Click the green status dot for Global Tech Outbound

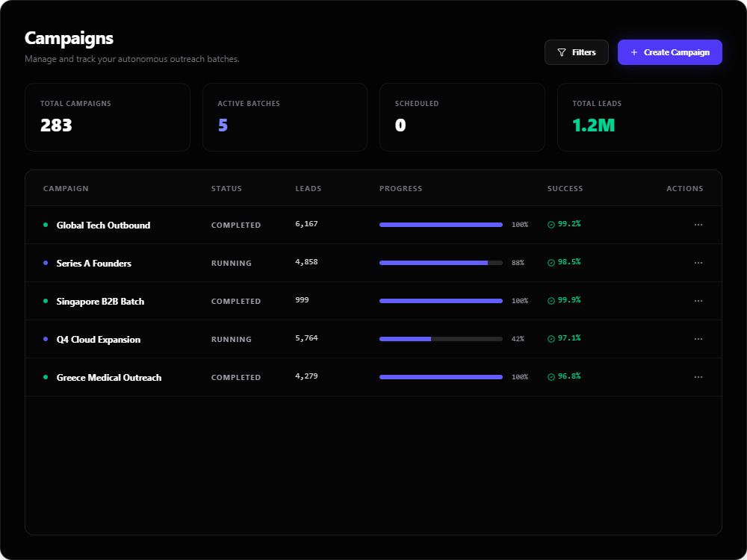click(46, 225)
